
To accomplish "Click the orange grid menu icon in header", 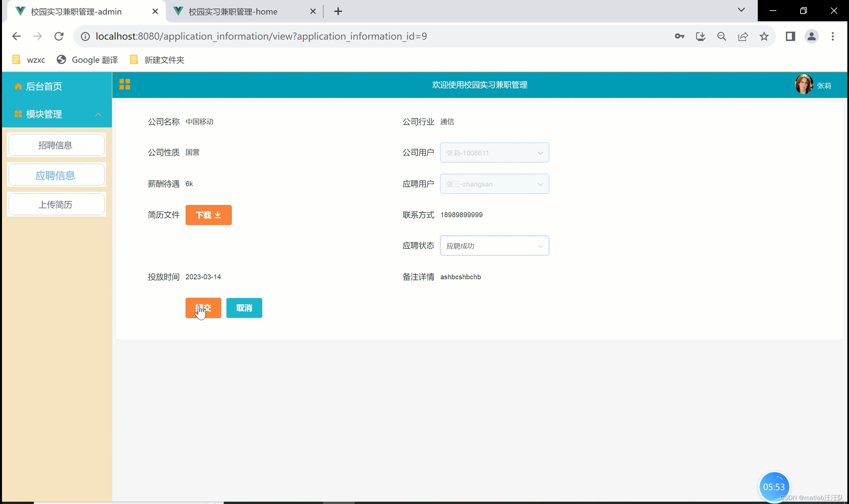I will coord(125,84).
